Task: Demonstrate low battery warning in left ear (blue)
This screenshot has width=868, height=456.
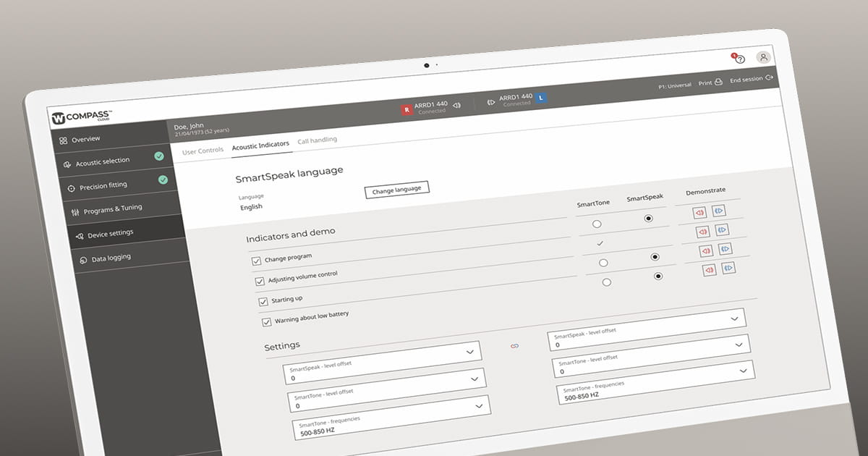Action: (x=729, y=267)
